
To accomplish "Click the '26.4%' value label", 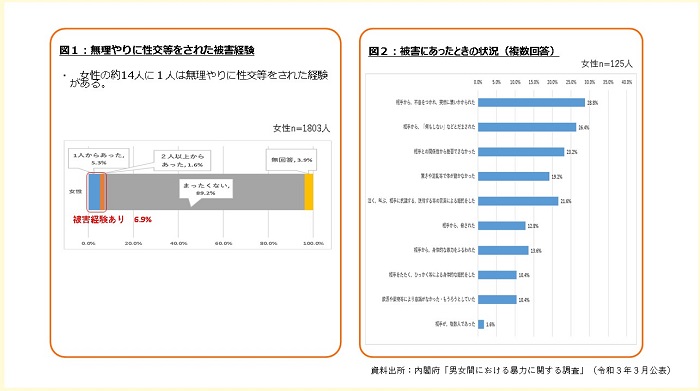I will point(583,127).
